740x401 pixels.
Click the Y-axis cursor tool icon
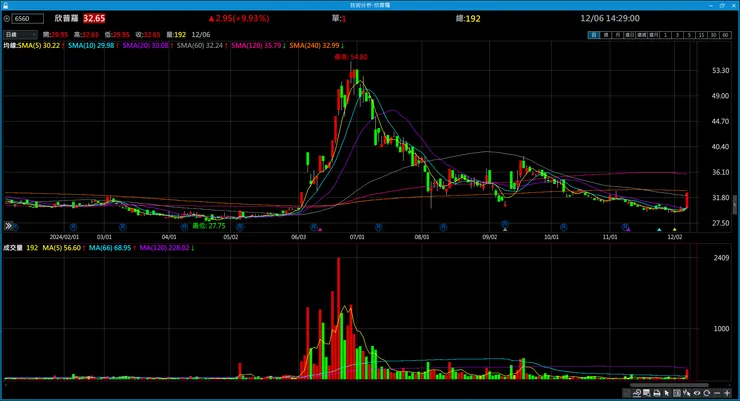[687, 393]
